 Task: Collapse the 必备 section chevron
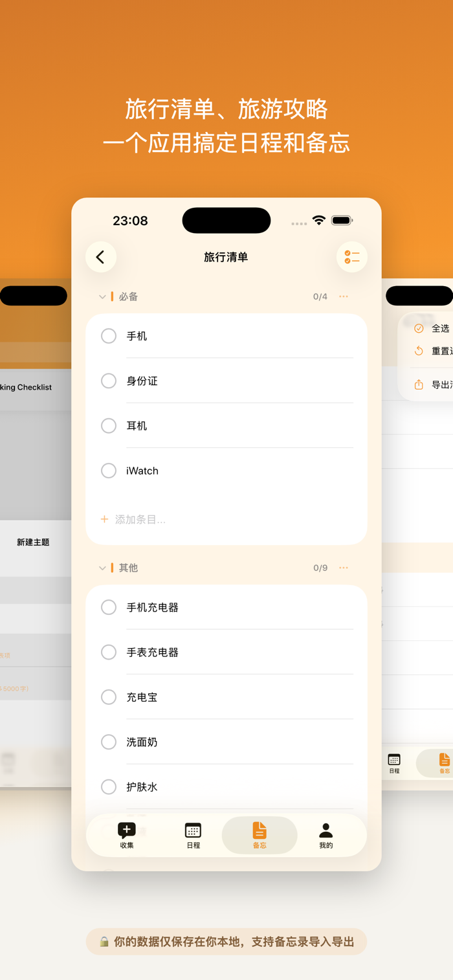(x=102, y=297)
